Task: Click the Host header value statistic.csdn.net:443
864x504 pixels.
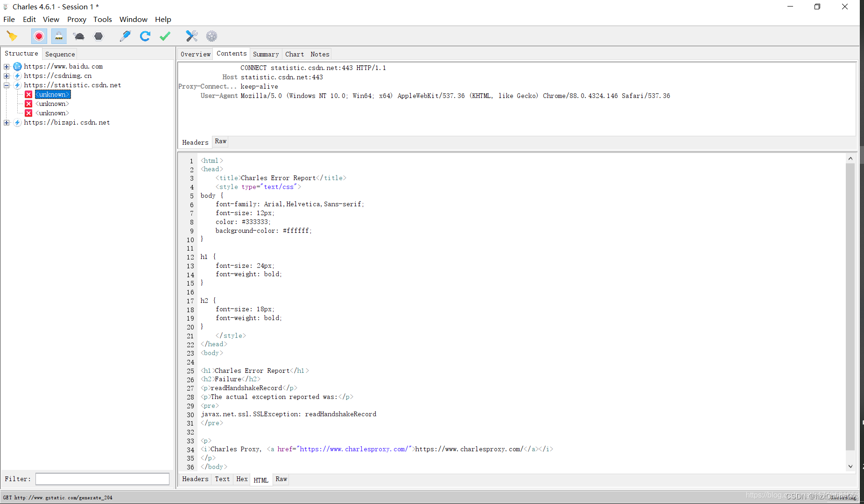Action: [x=281, y=77]
